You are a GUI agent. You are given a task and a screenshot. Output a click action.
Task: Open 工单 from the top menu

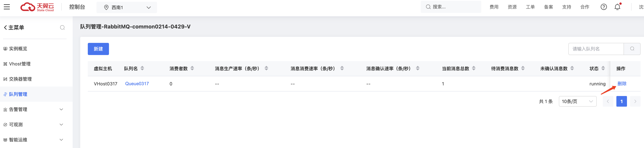[x=530, y=7]
